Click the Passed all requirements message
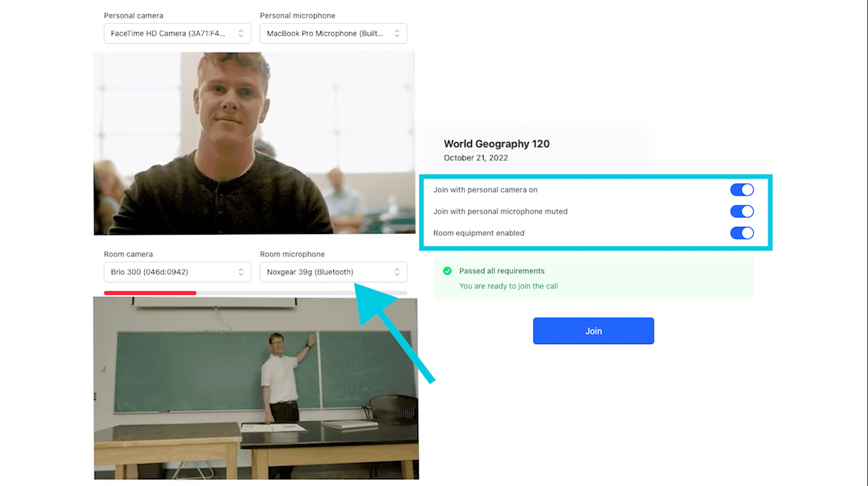 502,271
